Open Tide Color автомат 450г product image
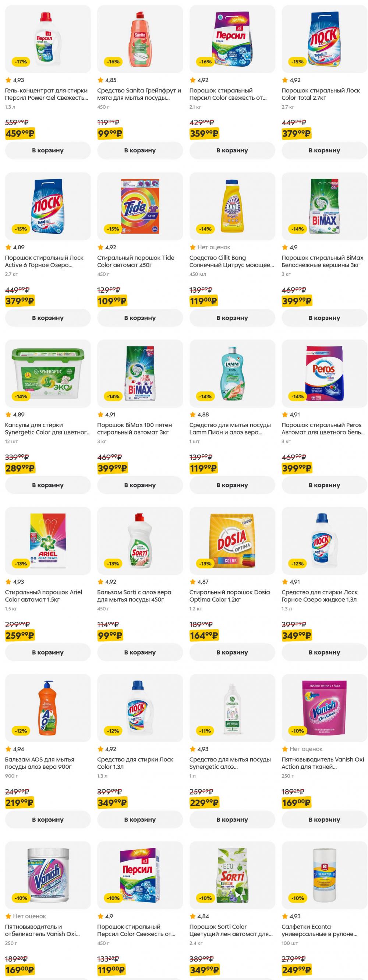The image size is (368, 980). [x=140, y=206]
